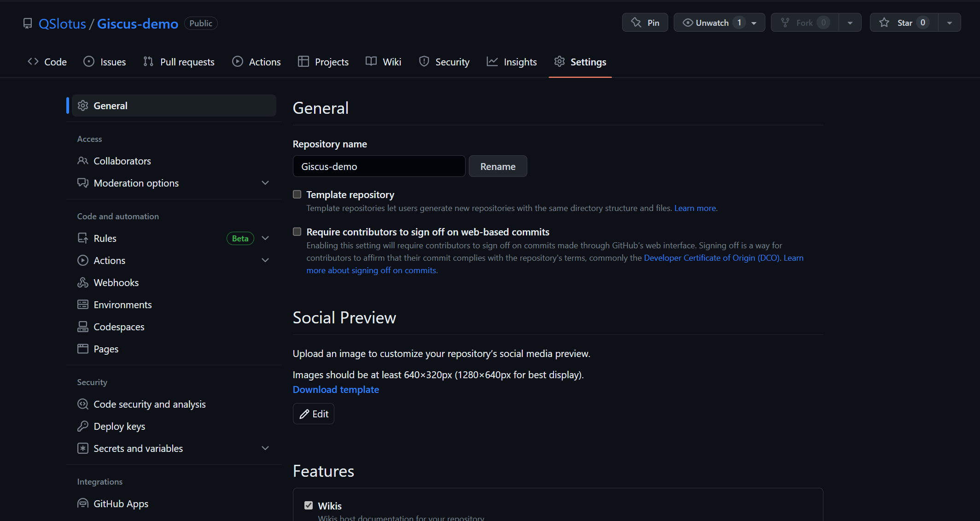This screenshot has width=980, height=521.
Task: Enable the Template repository checkbox
Action: [297, 194]
